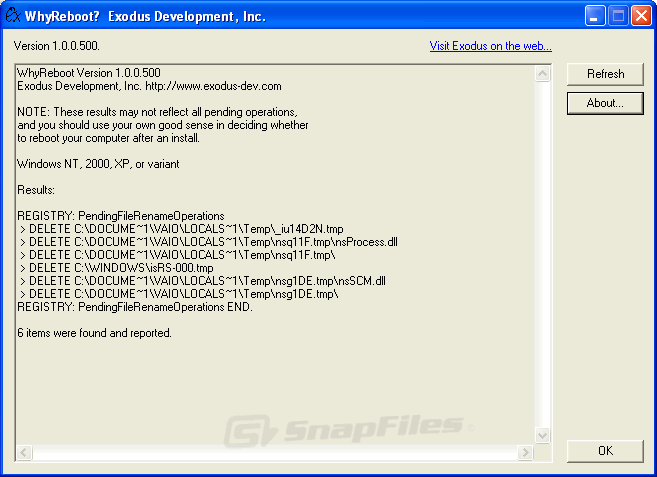Click the '6 items were found' line
The image size is (657, 477).
94,333
